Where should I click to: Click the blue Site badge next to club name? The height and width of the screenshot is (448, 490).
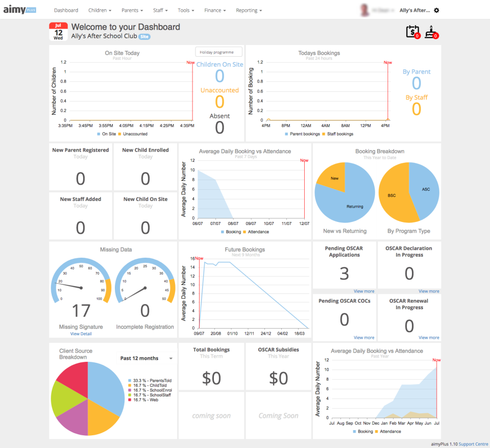coord(144,36)
